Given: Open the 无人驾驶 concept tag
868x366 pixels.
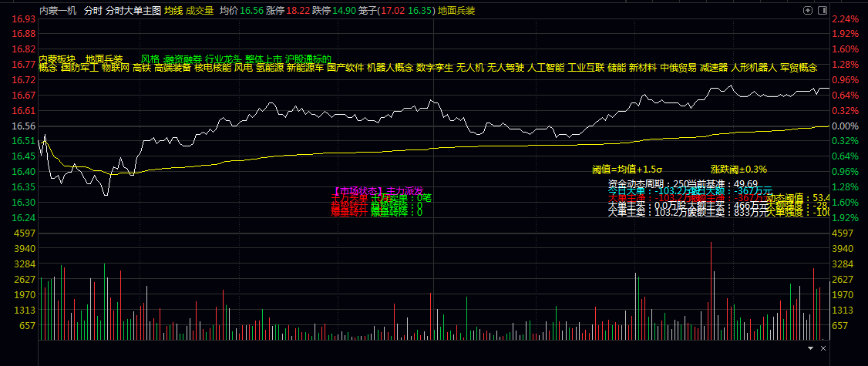Looking at the screenshot, I should coord(506,68).
